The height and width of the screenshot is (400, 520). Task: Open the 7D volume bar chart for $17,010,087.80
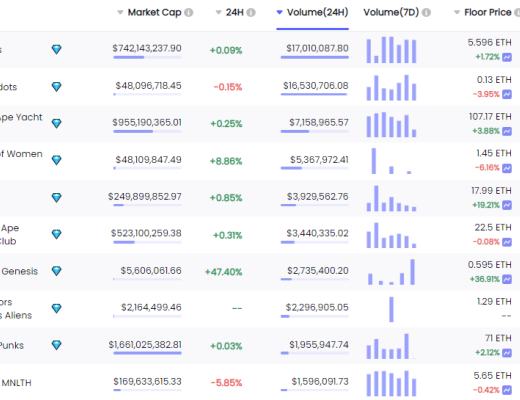[391, 50]
